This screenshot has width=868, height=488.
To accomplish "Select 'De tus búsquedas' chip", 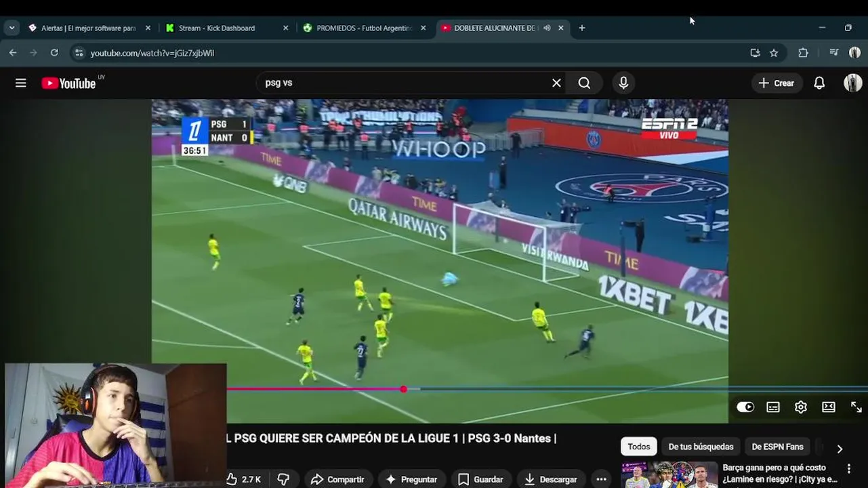I will (701, 447).
